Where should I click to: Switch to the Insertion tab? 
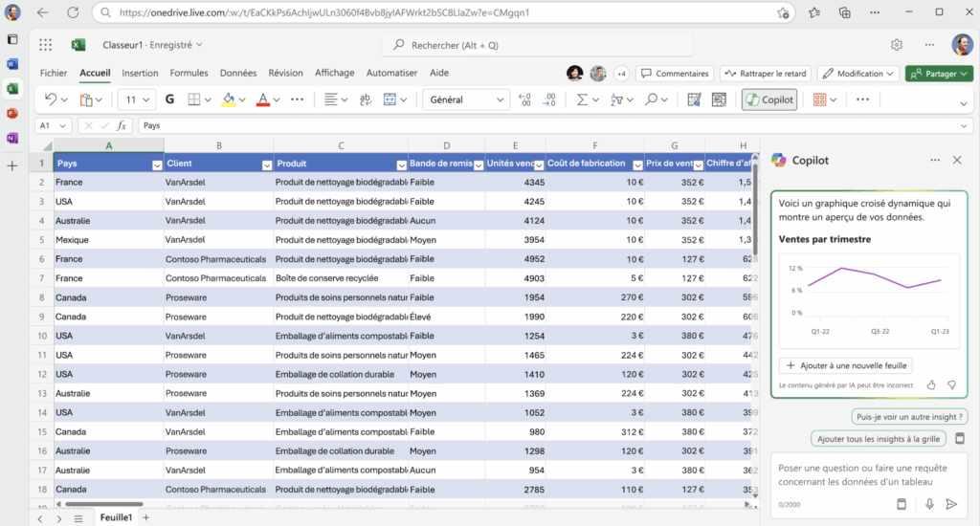140,73
